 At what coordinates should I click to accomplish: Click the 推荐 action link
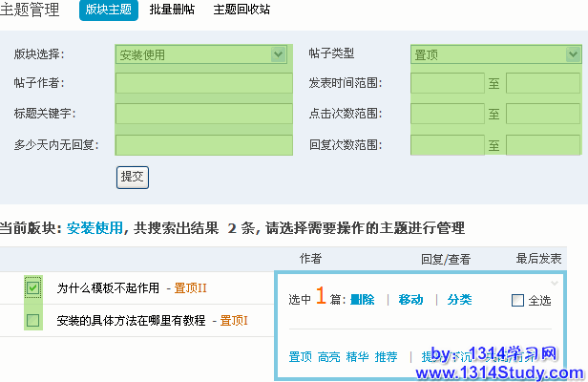click(x=386, y=356)
